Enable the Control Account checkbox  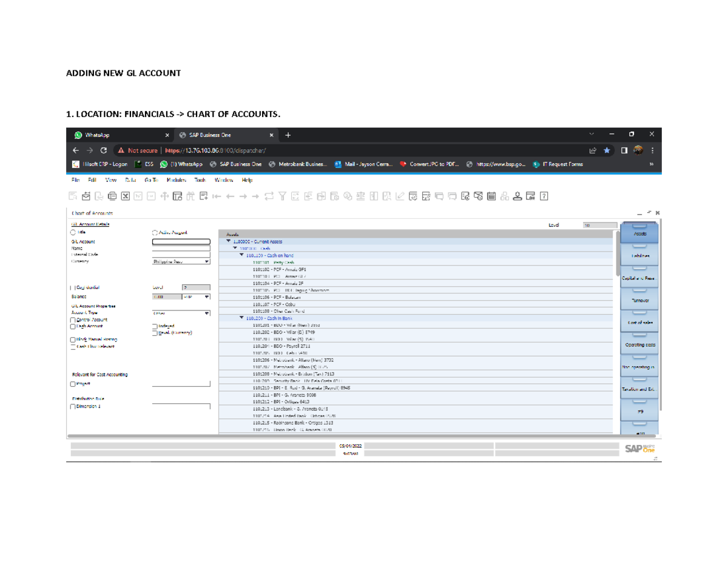coord(72,319)
